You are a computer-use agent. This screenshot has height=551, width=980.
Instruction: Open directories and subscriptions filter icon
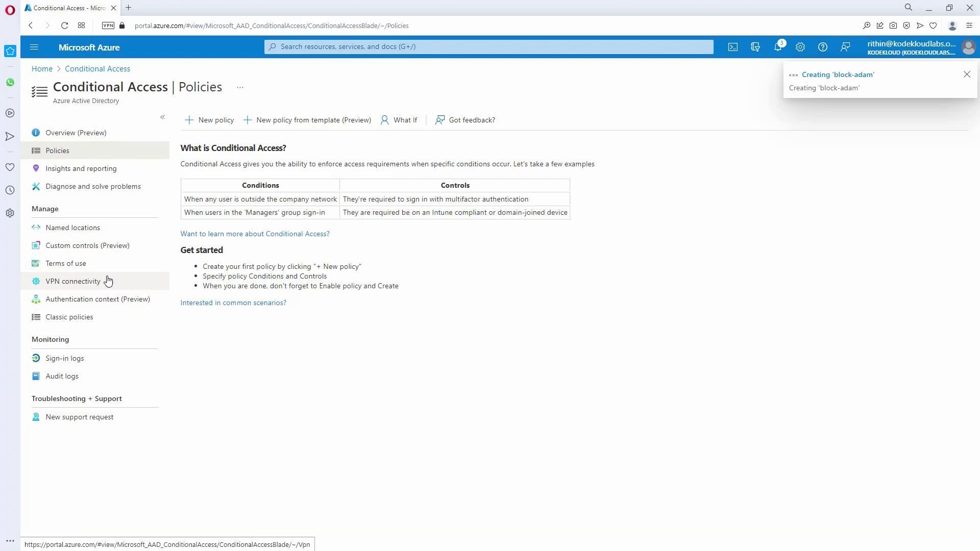755,47
